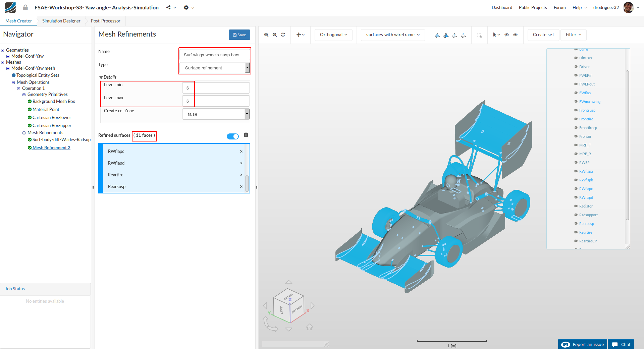
Task: Rotate view up with orientation cube arrow
Action: point(289,282)
